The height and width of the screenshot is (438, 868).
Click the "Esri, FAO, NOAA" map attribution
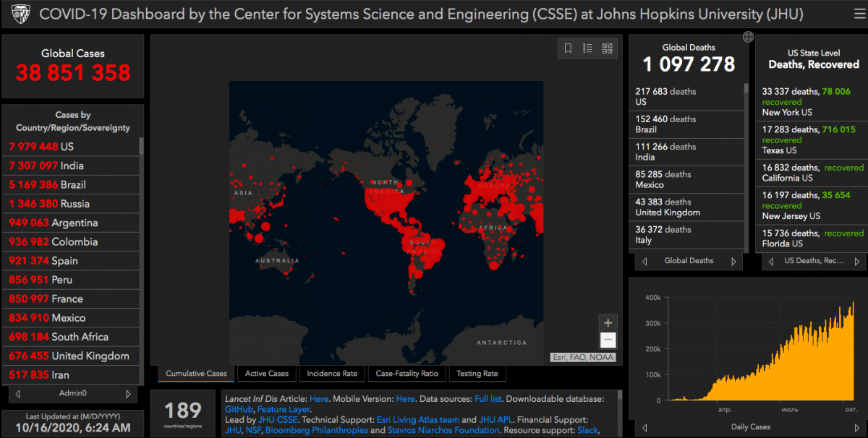(583, 356)
